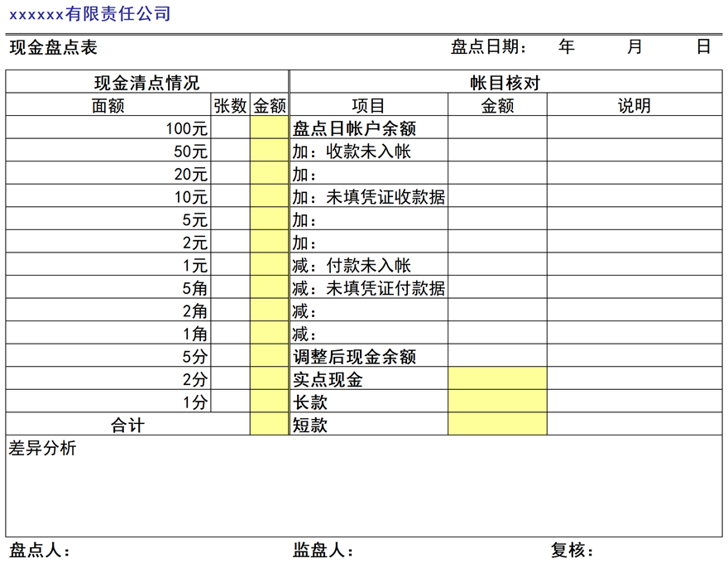Click the 合计 total cell
728x563 pixels.
click(x=127, y=424)
